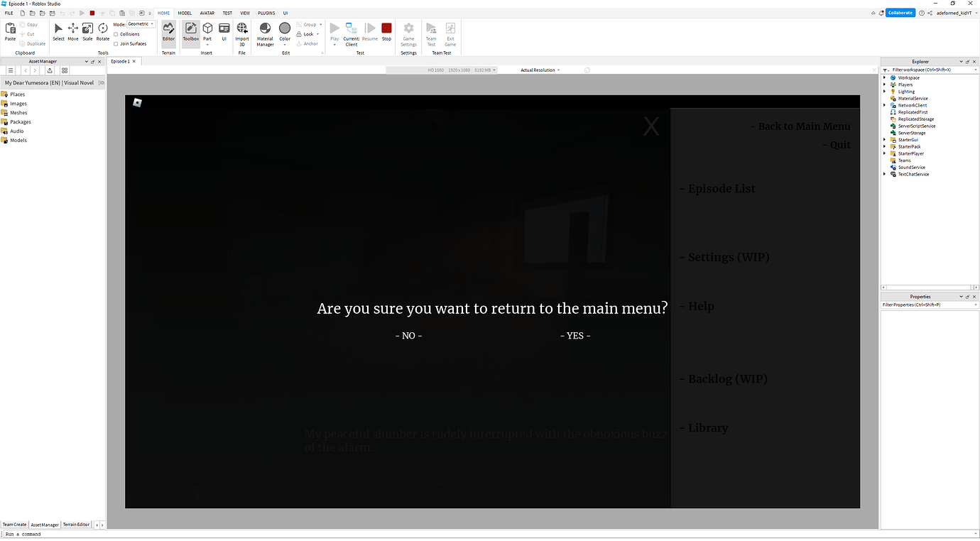Activate the Rotate tool
The height and width of the screenshot is (541, 980).
pos(102,32)
